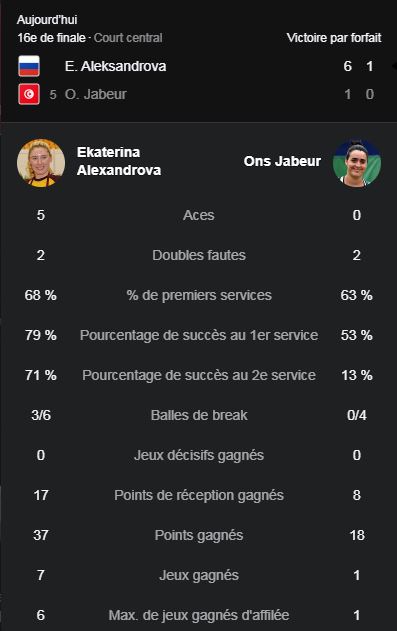Click the Ekaterina Alexandrova player name heading

tap(119, 161)
